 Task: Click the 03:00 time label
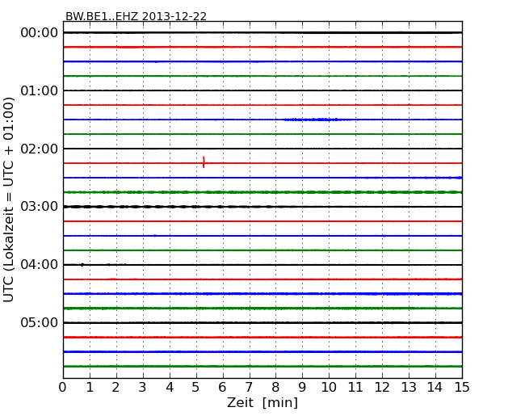40,206
